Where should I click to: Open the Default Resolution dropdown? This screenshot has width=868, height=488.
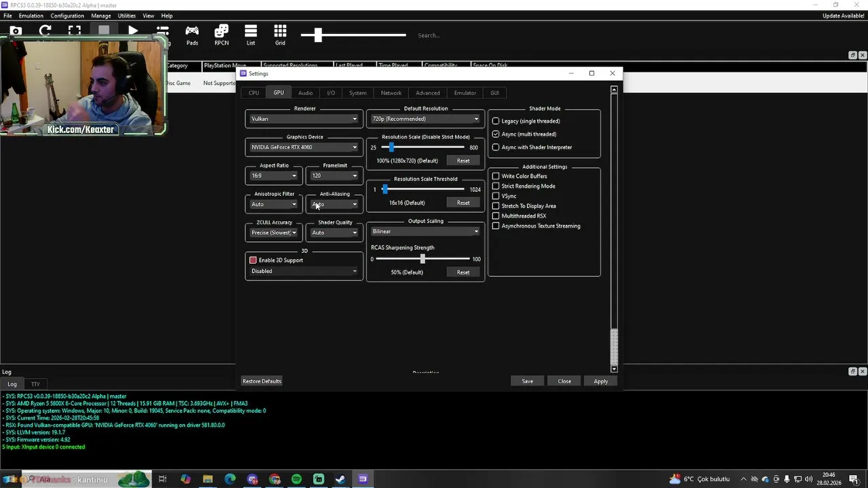(425, 119)
